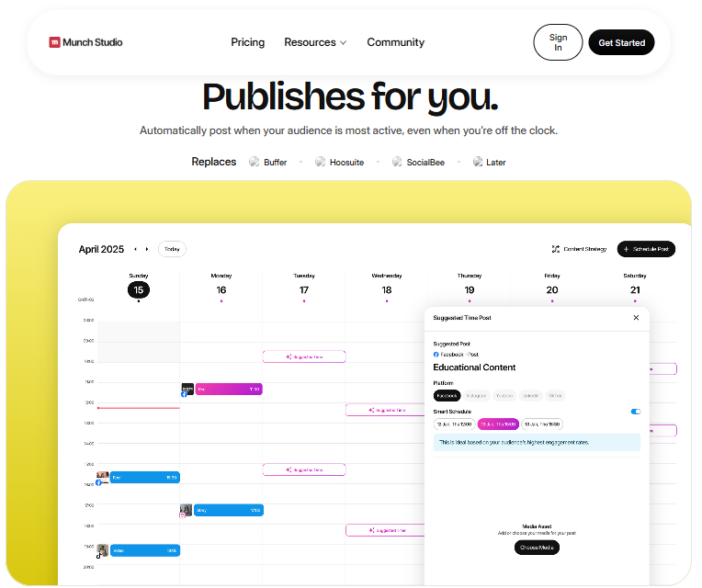702x588 pixels.
Task: Click the 'This is ideal based on' info note
Action: tap(537, 443)
